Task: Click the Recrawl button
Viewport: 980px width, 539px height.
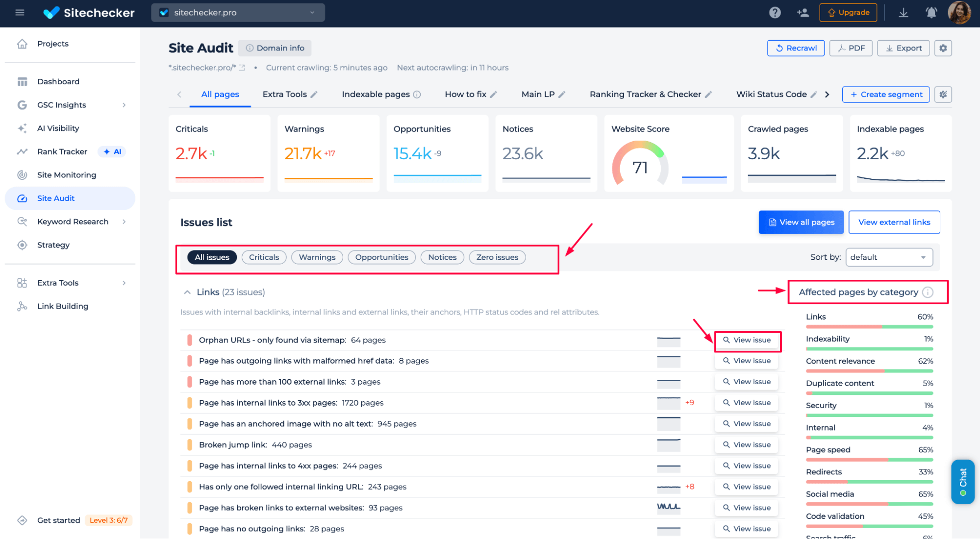Action: click(x=795, y=48)
